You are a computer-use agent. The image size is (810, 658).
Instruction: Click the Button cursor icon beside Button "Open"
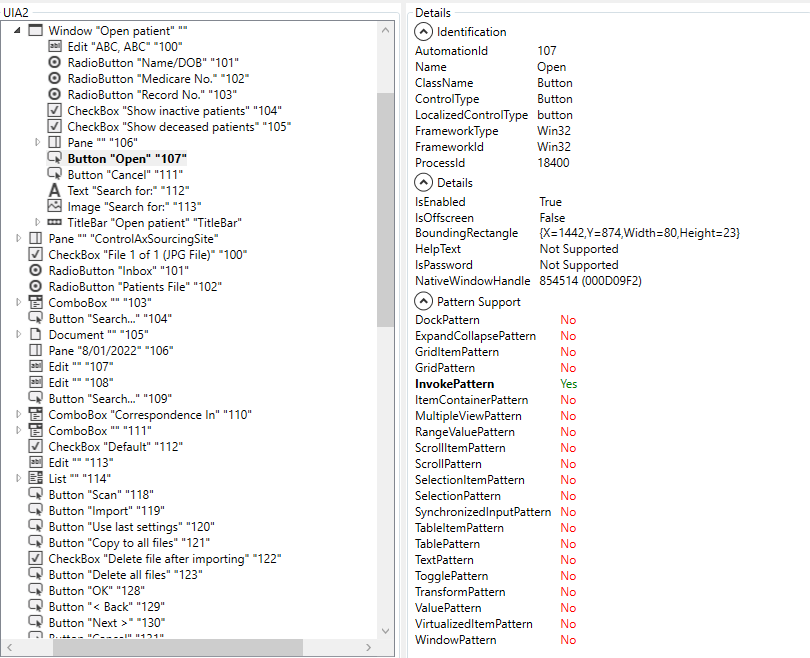[55, 158]
